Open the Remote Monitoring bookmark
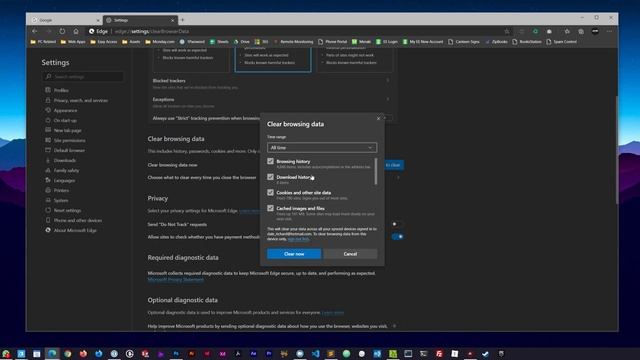This screenshot has width=640, height=360. coord(293,42)
